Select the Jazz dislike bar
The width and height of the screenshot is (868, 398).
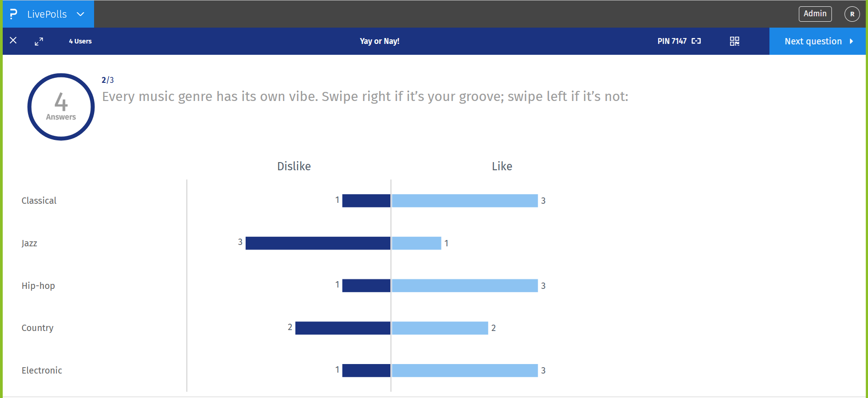point(318,243)
